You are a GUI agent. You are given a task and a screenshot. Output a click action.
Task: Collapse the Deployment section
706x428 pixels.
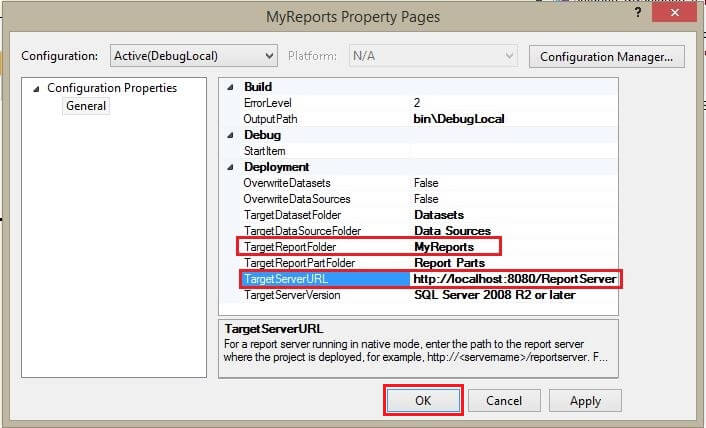pos(231,167)
